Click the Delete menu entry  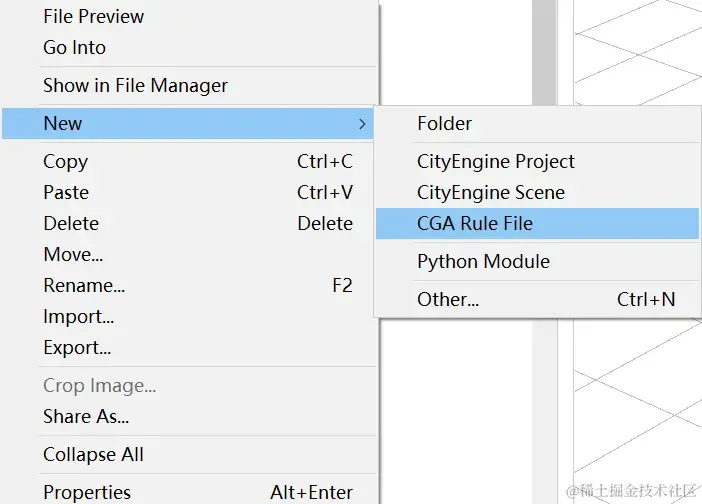click(x=71, y=223)
